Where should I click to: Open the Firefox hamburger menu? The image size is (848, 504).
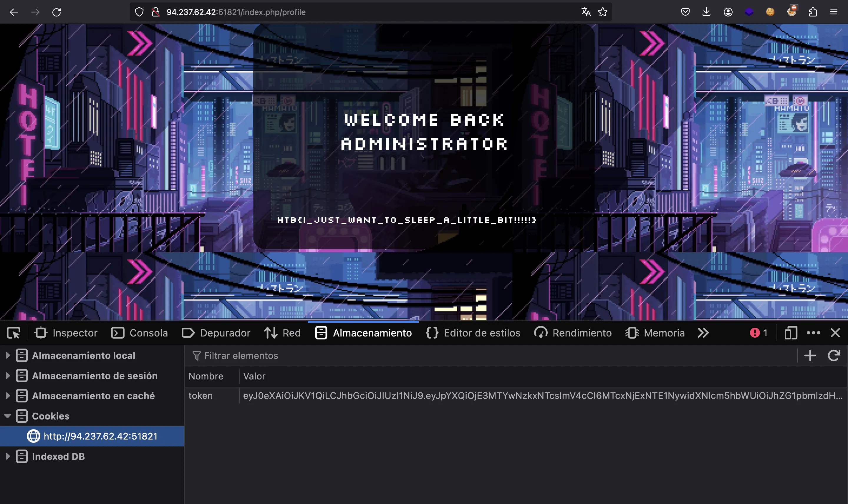[834, 12]
